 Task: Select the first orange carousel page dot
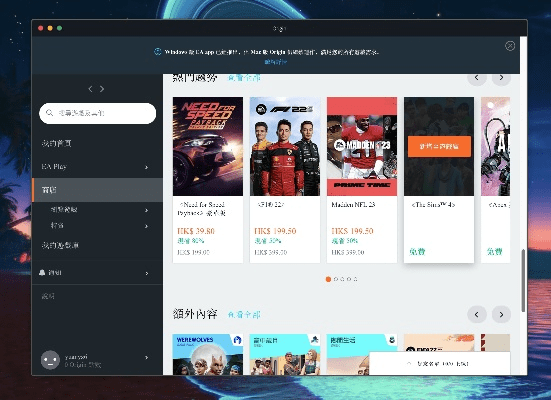328,279
